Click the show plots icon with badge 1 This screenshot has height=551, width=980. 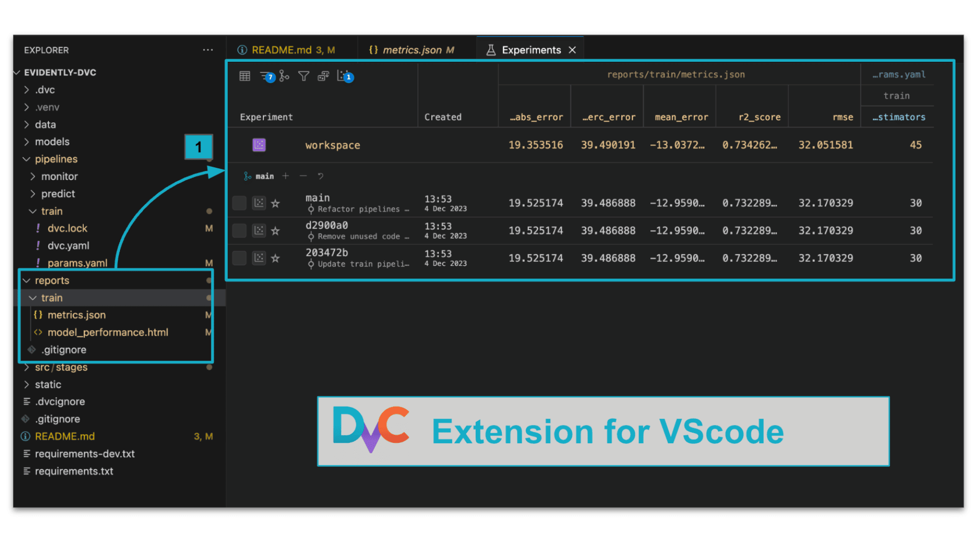(343, 77)
